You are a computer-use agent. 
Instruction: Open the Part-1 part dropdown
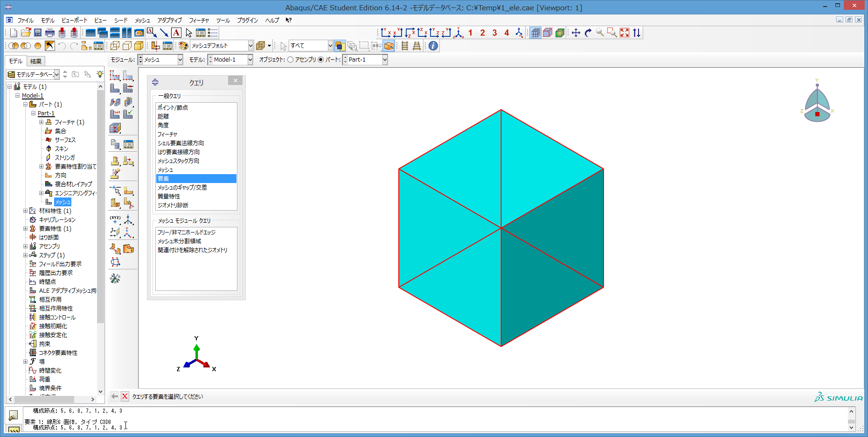click(385, 60)
